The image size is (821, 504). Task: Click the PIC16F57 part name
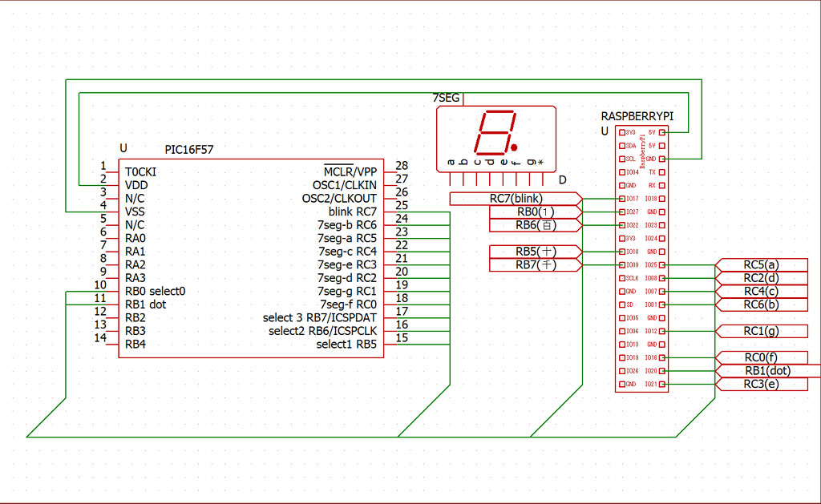coord(189,150)
